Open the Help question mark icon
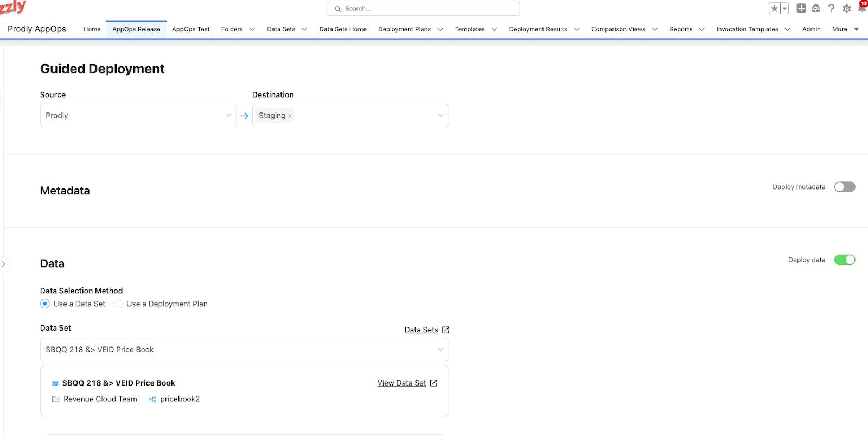868x435 pixels. coord(831,8)
